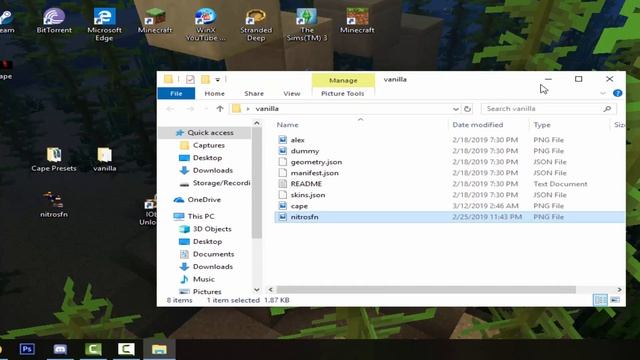
Task: Click the New Folder quick access toolbar icon
Action: pos(205,79)
